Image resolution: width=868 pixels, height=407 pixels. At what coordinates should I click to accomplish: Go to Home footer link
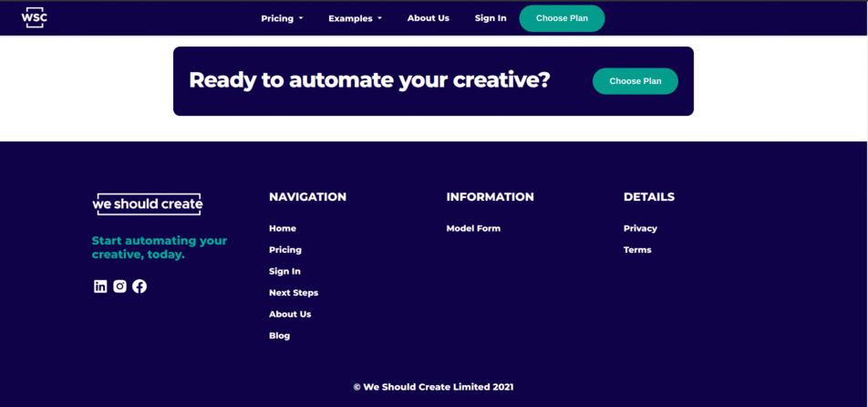click(x=283, y=228)
